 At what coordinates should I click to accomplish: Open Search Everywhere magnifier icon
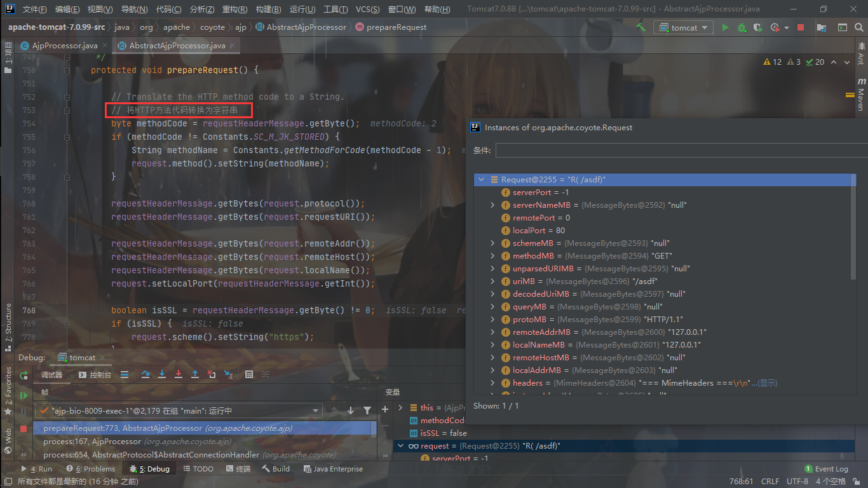point(859,27)
